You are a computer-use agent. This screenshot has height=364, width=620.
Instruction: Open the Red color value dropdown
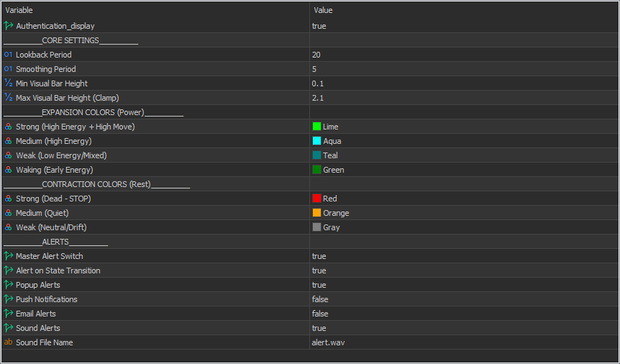click(x=465, y=199)
